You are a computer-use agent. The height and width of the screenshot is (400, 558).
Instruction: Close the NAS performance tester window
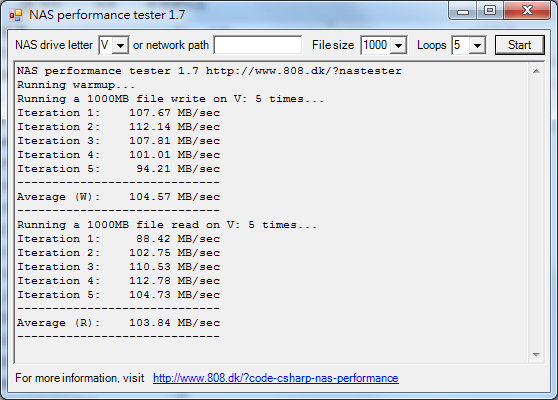(527, 11)
